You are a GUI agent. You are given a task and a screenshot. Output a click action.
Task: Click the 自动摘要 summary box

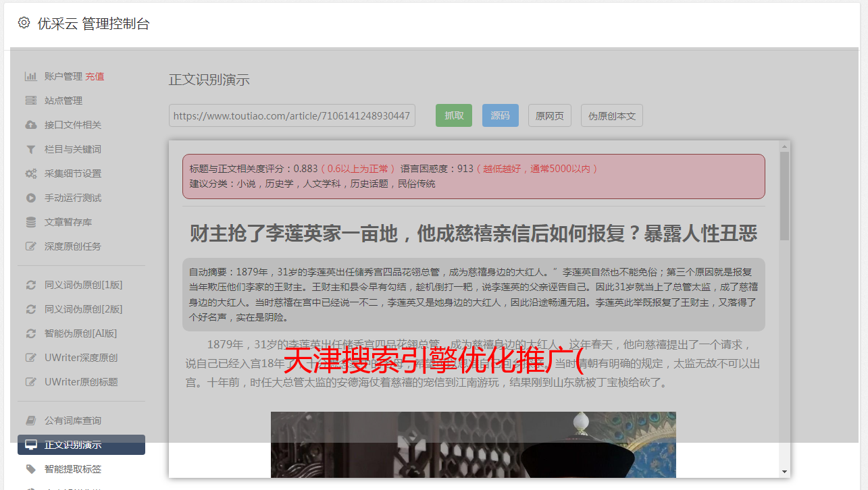tap(474, 294)
